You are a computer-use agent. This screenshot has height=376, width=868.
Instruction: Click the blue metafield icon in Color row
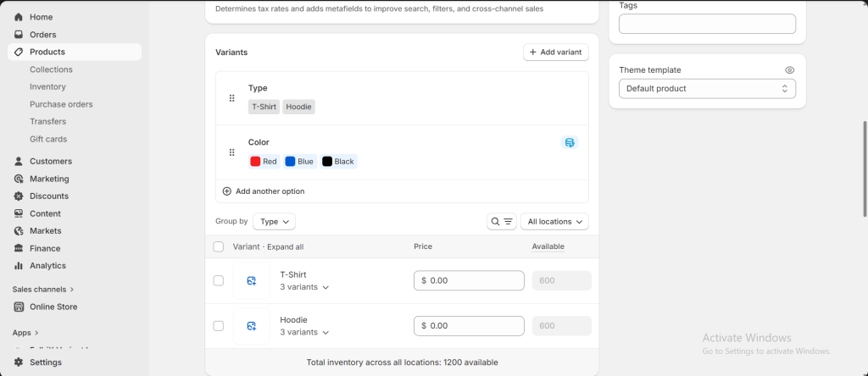[x=570, y=142]
